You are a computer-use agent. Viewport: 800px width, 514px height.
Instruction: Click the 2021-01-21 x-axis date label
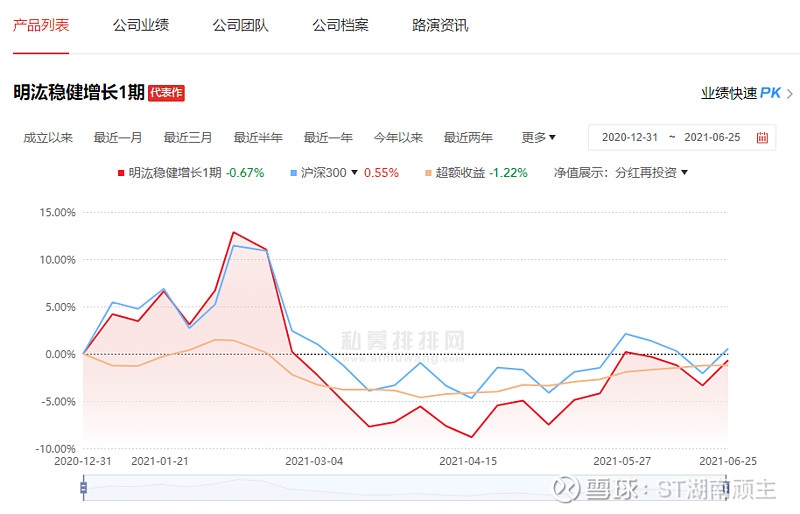pyautogui.click(x=160, y=461)
